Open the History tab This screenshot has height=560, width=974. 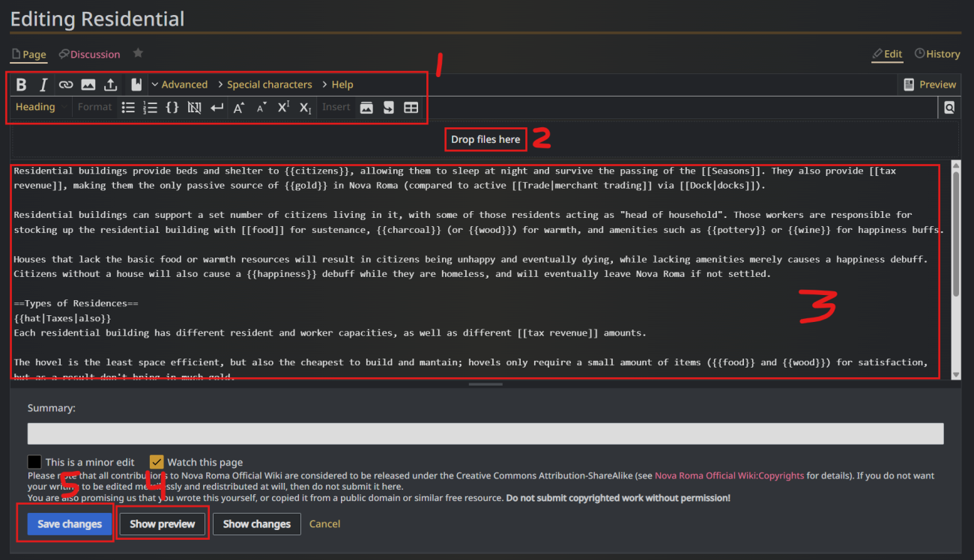[937, 54]
